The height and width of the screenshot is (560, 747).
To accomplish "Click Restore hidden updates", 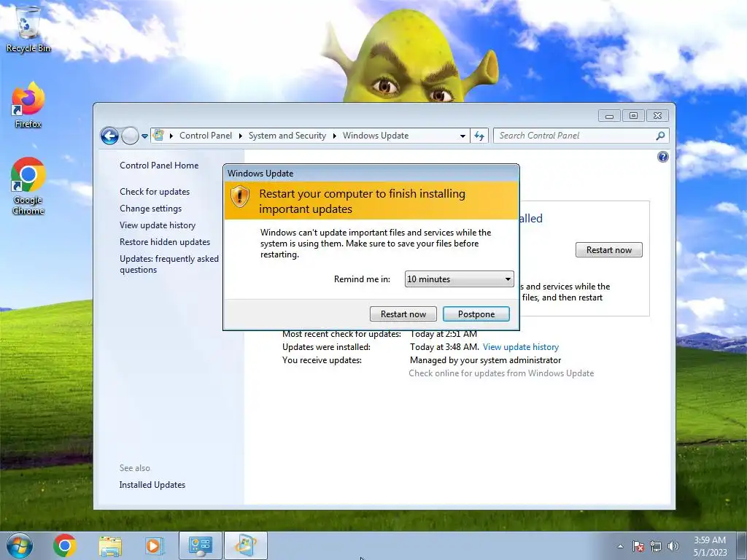I will coord(165,242).
